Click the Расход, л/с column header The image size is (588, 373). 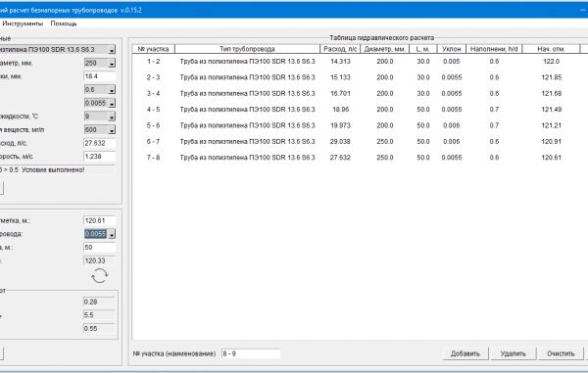340,49
